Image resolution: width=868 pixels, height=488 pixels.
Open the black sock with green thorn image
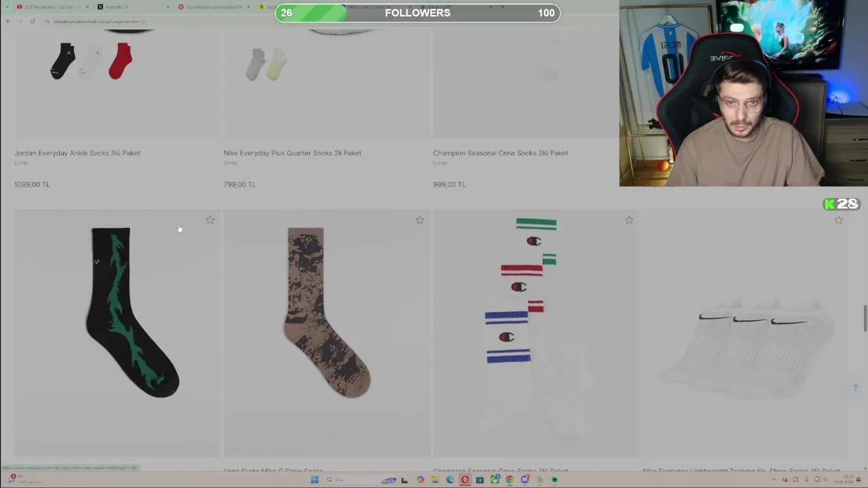(x=118, y=333)
